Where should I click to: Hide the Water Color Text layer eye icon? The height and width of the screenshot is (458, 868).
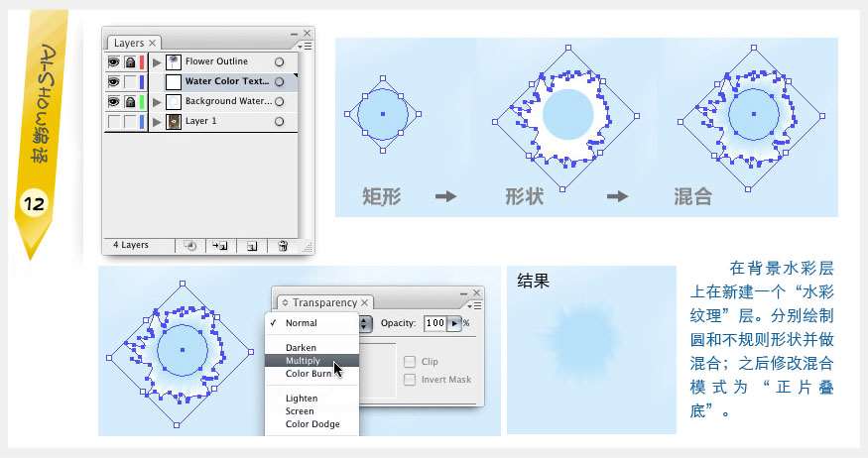(113, 82)
